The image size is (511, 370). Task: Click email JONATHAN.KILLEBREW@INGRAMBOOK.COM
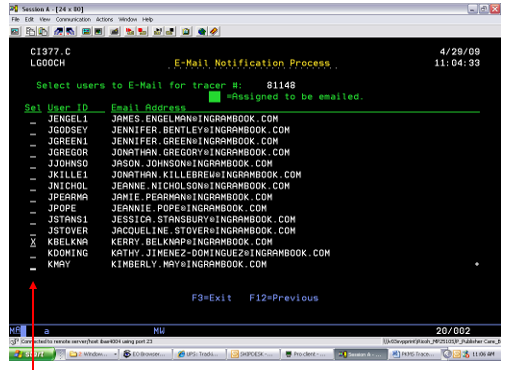pyautogui.click(x=206, y=175)
